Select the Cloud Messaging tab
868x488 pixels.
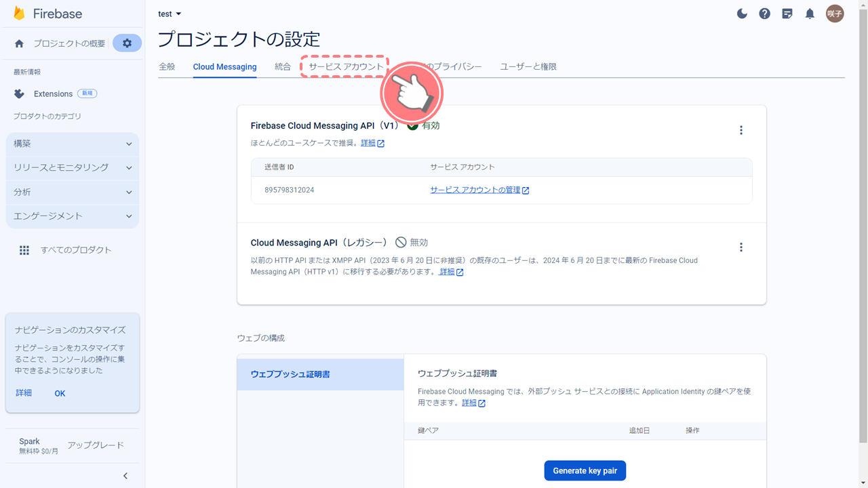(224, 66)
